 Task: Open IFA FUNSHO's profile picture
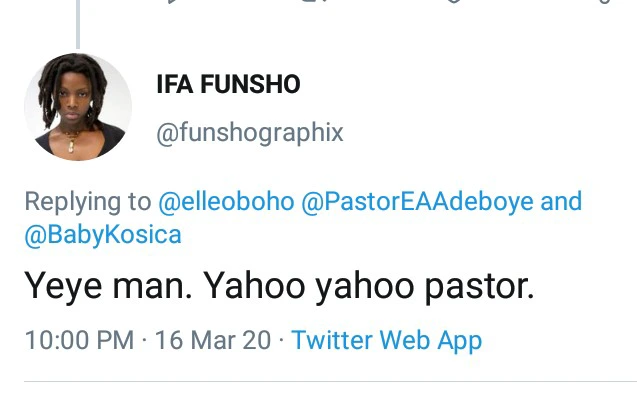click(78, 107)
